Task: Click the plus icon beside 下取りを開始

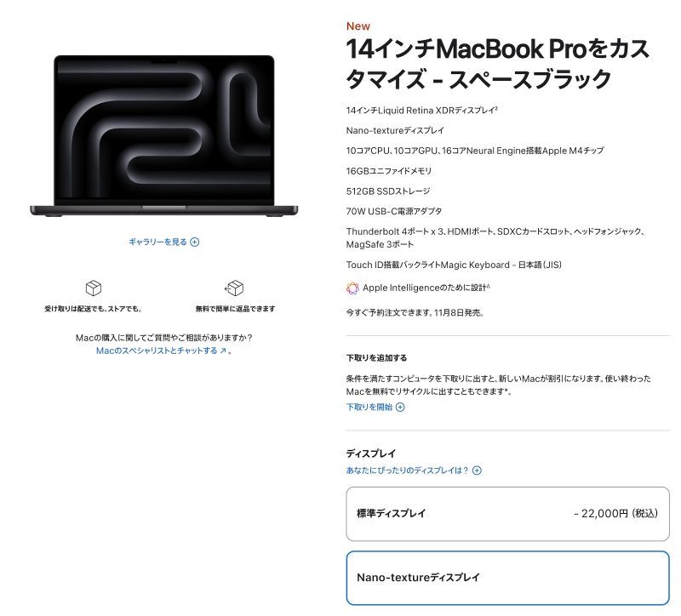Action: point(400,408)
